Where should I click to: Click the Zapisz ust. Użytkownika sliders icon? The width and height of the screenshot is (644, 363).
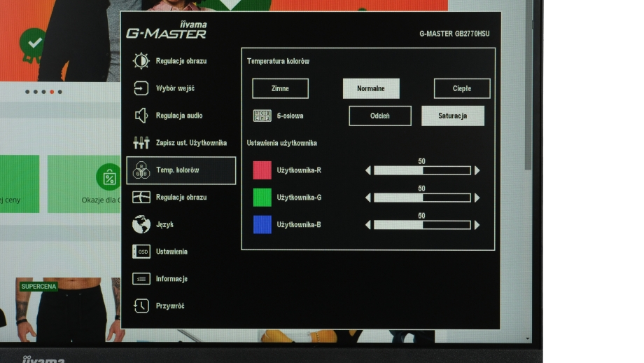(x=141, y=143)
